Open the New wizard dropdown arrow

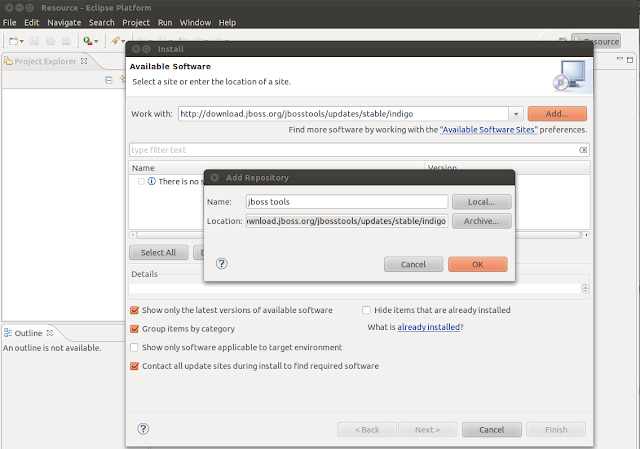(22, 41)
